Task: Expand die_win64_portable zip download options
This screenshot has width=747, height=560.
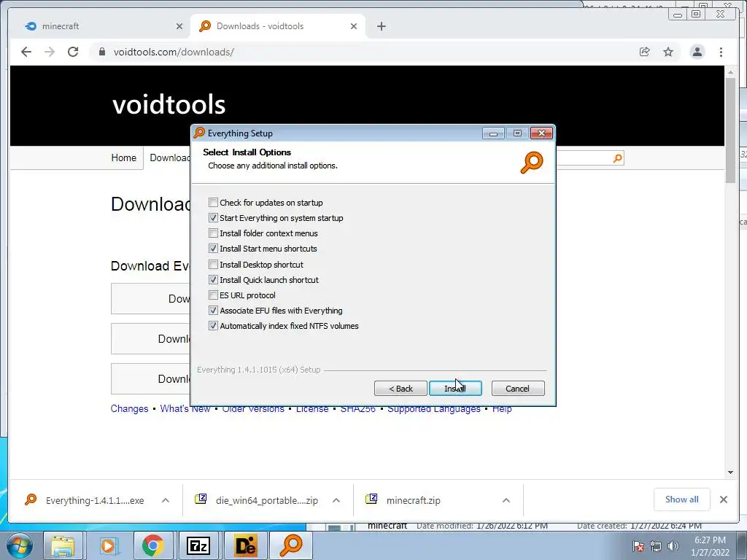Action: click(x=336, y=500)
